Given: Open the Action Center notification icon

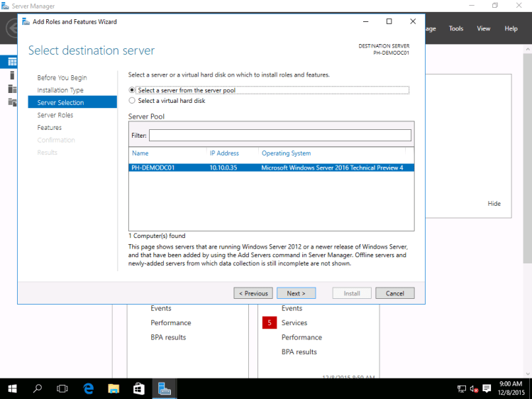Looking at the screenshot, I should 485,388.
